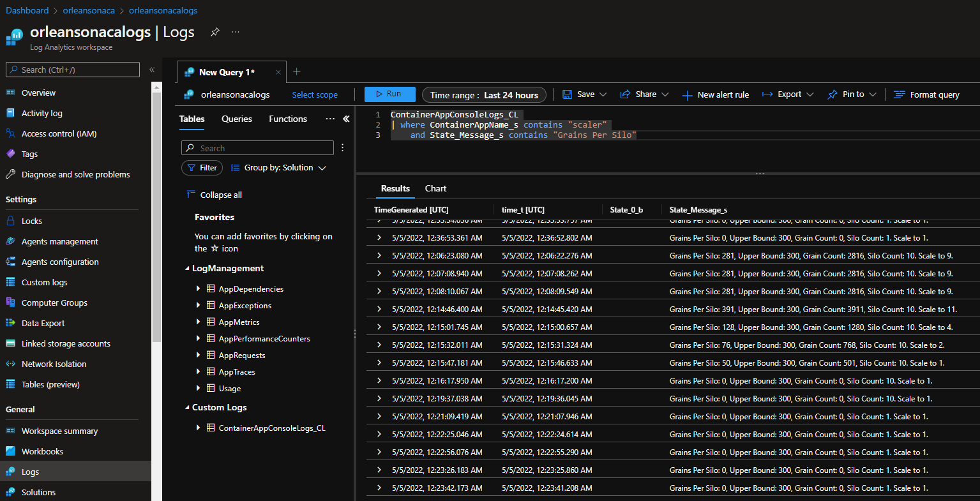
Task: Switch to the Functions tab
Action: (x=288, y=119)
